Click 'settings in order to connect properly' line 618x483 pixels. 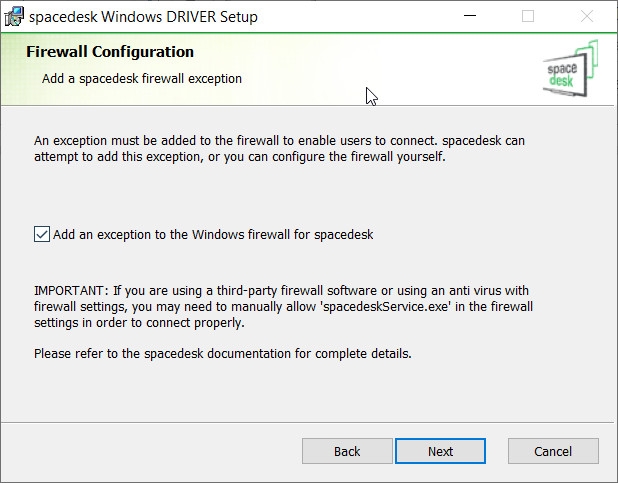pyautogui.click(x=139, y=323)
